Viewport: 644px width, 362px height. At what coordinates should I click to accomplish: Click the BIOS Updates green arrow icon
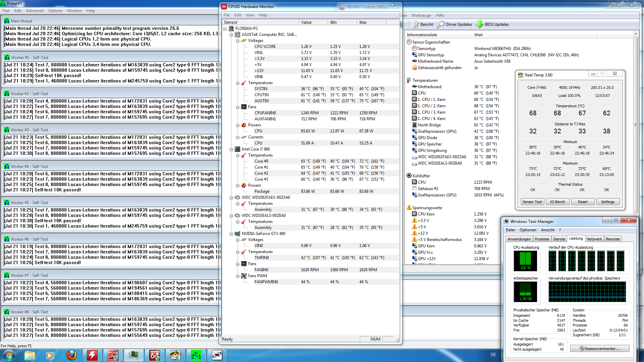480,24
